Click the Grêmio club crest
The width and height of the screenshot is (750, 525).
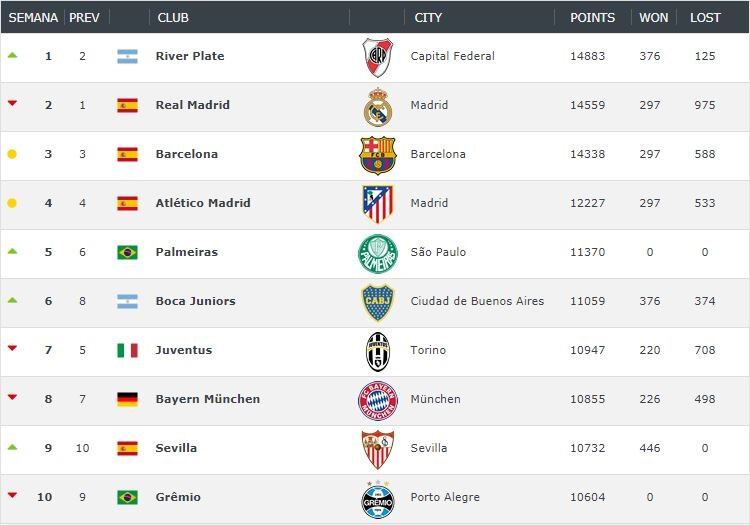tap(377, 498)
